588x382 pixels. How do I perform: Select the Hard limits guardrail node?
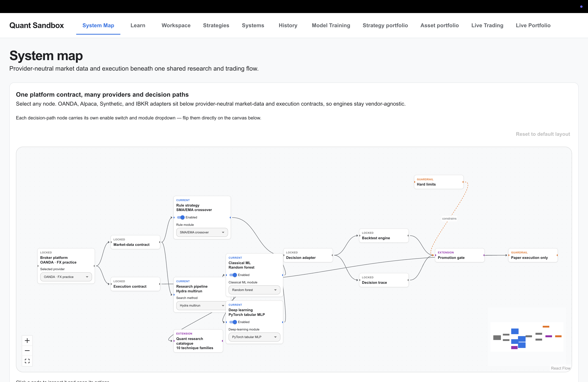coord(438,182)
